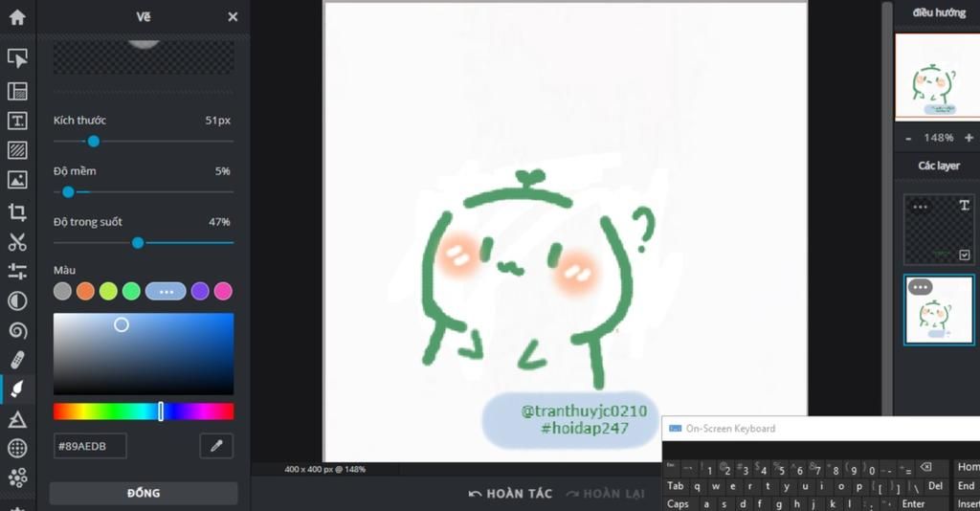Image resolution: width=980 pixels, height=511 pixels.
Task: Click HOÀN LẠI to redo
Action: click(x=605, y=494)
